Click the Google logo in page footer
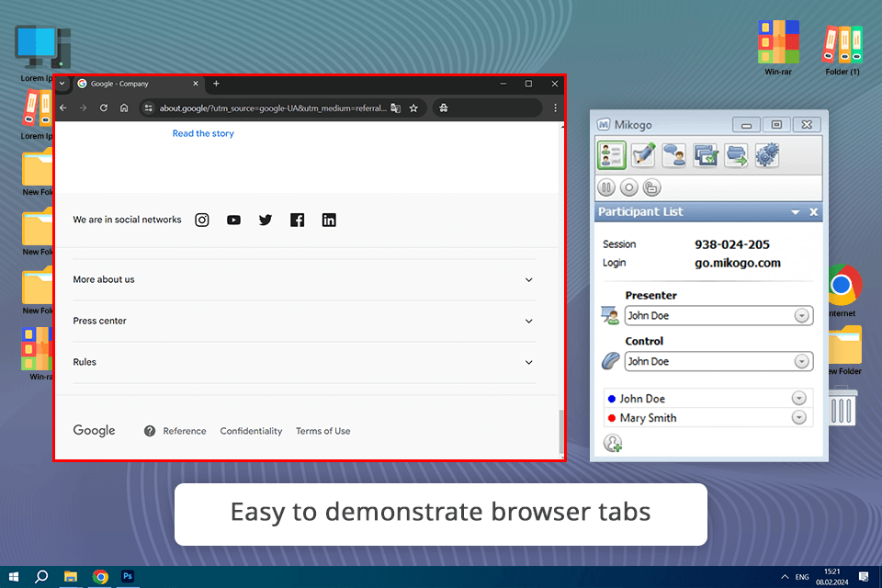The height and width of the screenshot is (588, 882). point(94,431)
